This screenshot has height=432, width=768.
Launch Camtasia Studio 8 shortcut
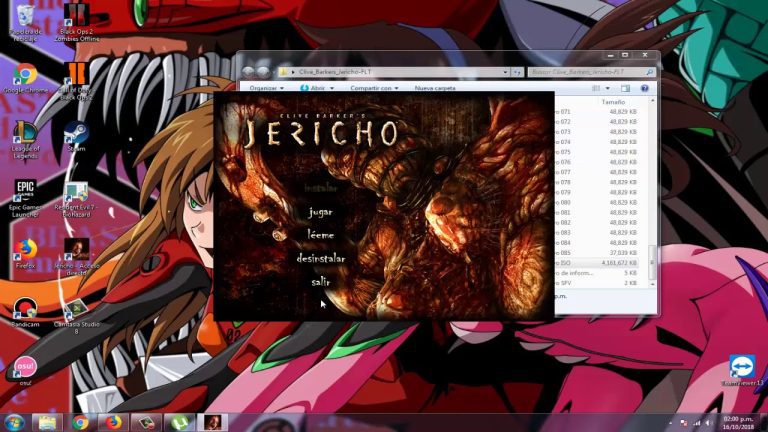point(76,316)
